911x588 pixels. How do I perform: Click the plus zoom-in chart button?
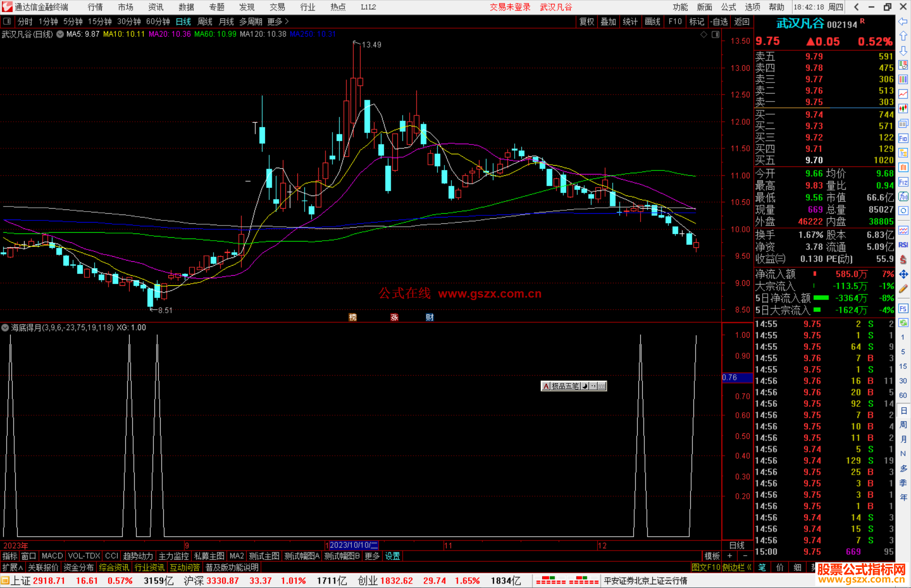[x=730, y=556]
